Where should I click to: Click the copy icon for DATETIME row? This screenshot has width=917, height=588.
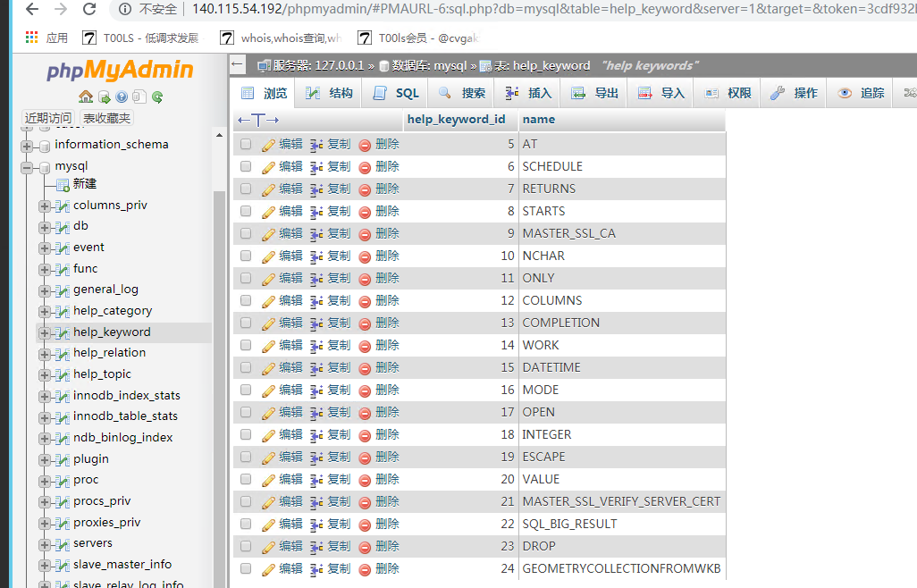tap(316, 367)
